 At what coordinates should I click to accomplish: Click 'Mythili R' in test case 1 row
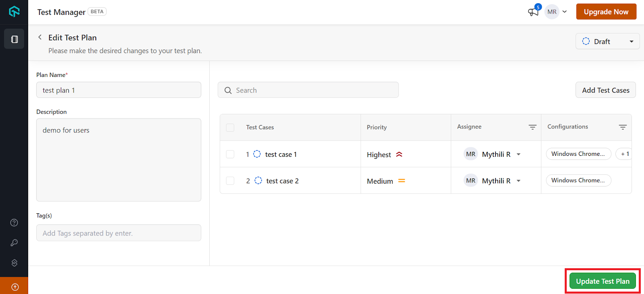[496, 154]
